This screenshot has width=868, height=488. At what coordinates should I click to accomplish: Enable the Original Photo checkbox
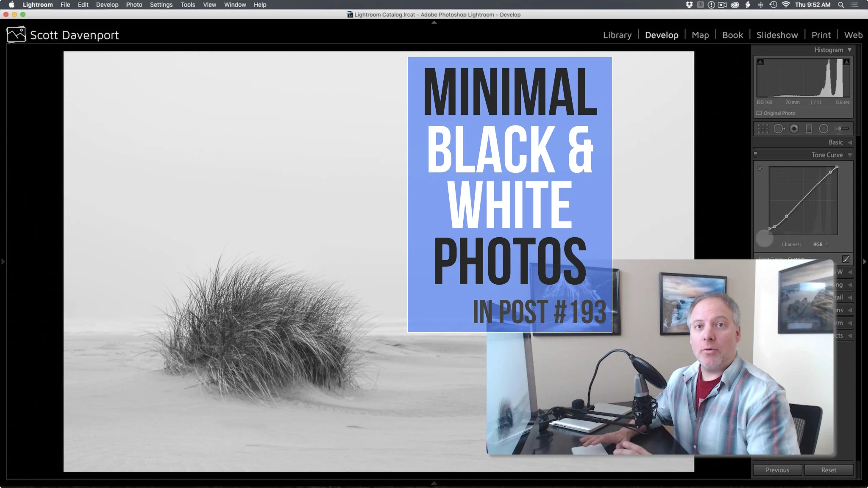click(x=759, y=113)
